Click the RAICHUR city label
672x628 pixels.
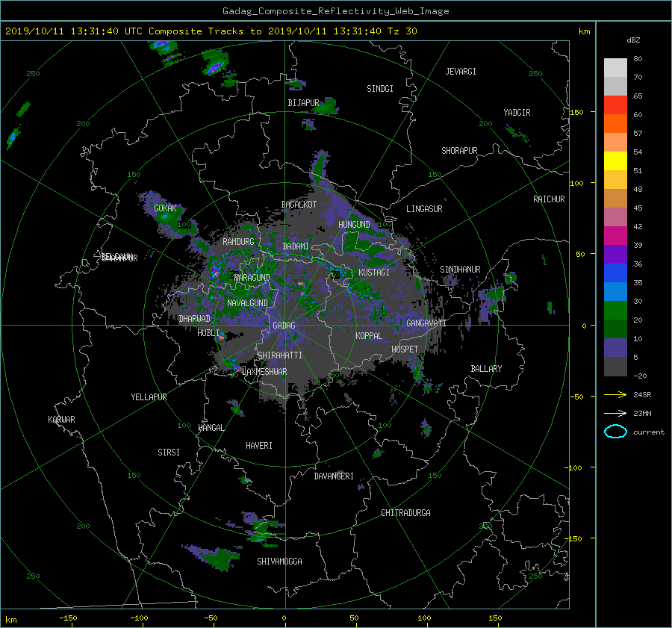549,199
